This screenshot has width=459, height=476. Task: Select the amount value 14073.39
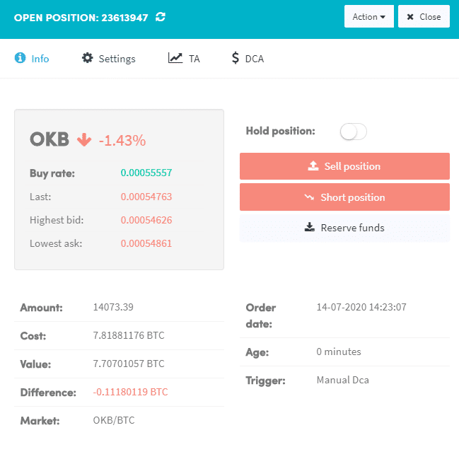tap(113, 307)
